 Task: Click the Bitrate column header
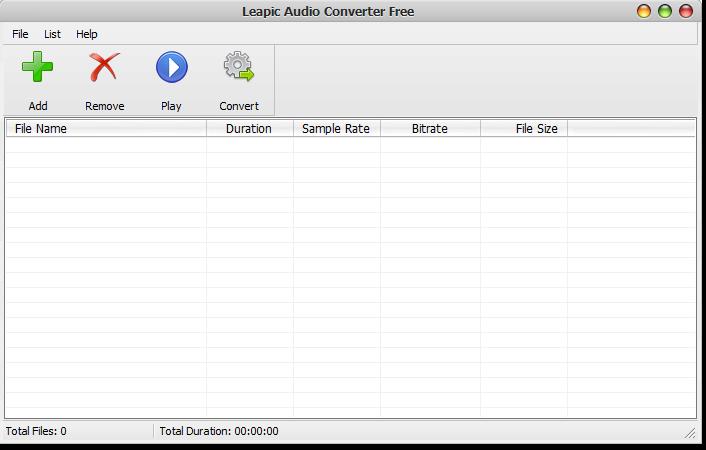click(x=429, y=129)
